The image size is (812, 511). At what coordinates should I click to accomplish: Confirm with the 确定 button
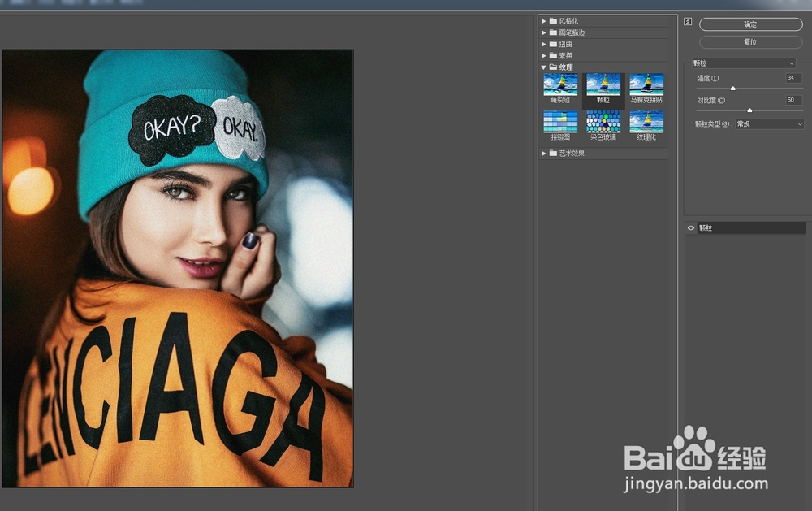(x=750, y=24)
